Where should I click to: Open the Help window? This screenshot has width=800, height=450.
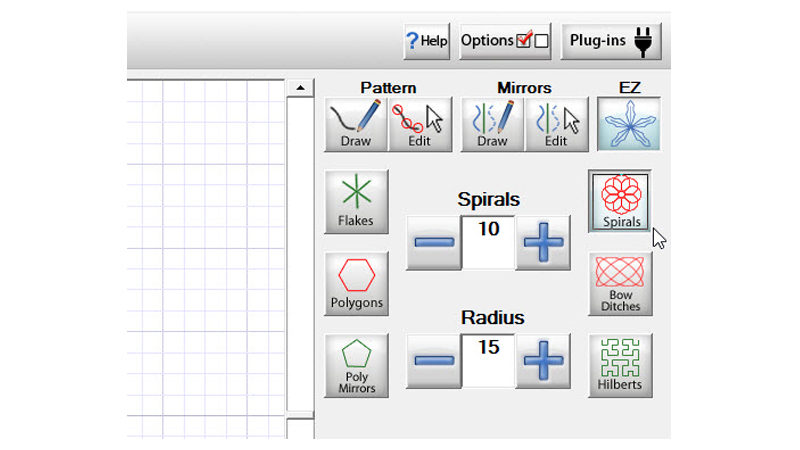[x=426, y=41]
